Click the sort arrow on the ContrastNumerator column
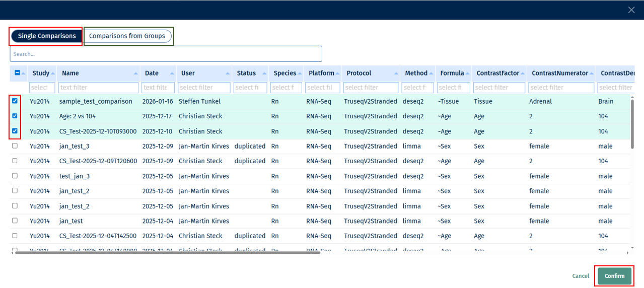The width and height of the screenshot is (644, 288). pos(591,74)
